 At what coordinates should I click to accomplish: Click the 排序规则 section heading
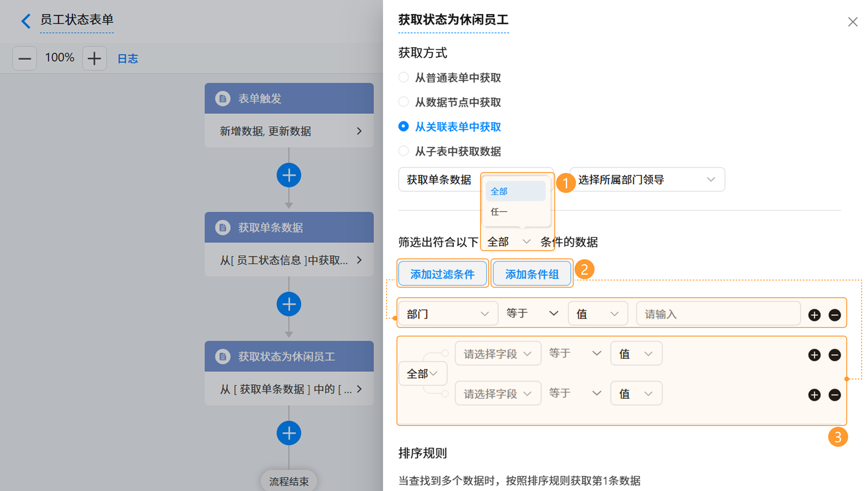tap(422, 453)
